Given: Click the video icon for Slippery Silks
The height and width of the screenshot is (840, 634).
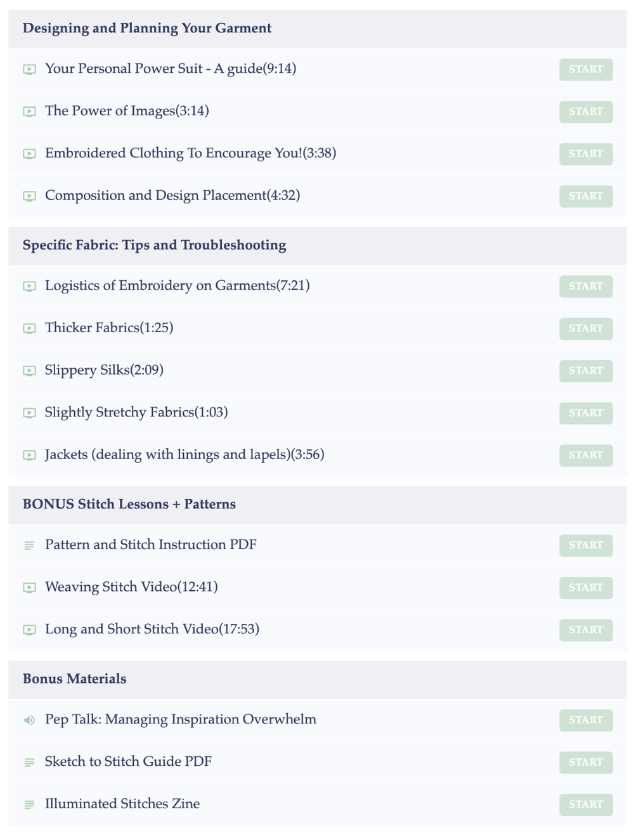Looking at the screenshot, I should (x=29, y=371).
